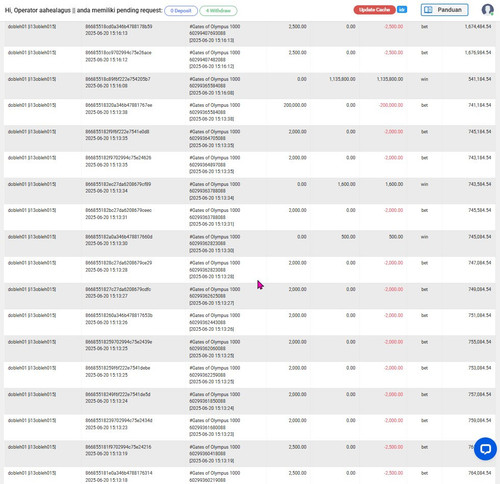
Task: Select balance 749,084.54
Action: point(480,289)
